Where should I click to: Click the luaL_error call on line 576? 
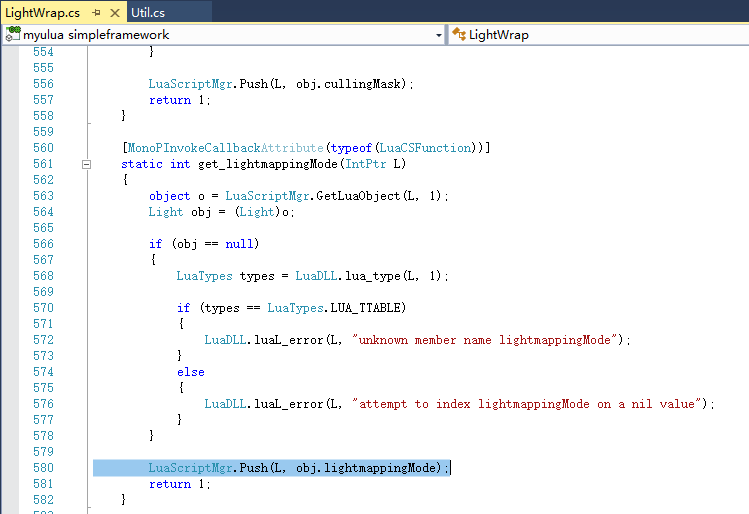[x=289, y=404]
